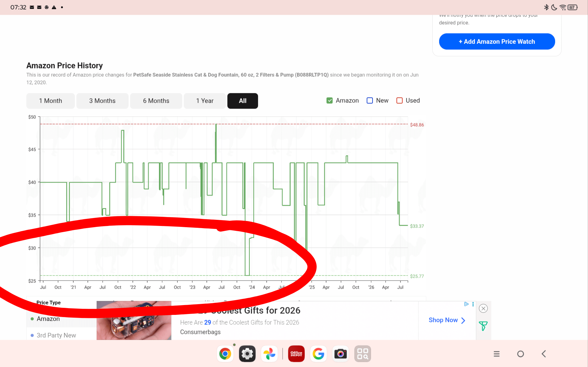
Task: Click the Amazon Price History heading
Action: [x=64, y=66]
